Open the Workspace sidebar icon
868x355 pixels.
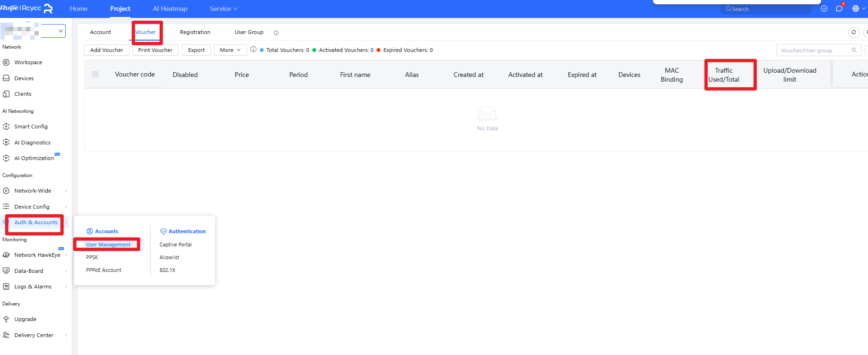pyautogui.click(x=6, y=62)
